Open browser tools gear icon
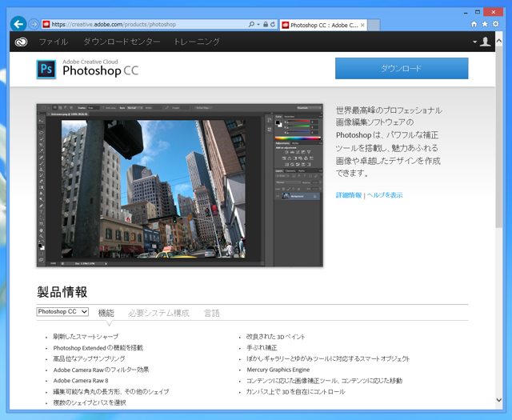The width and height of the screenshot is (512, 420). [496, 24]
